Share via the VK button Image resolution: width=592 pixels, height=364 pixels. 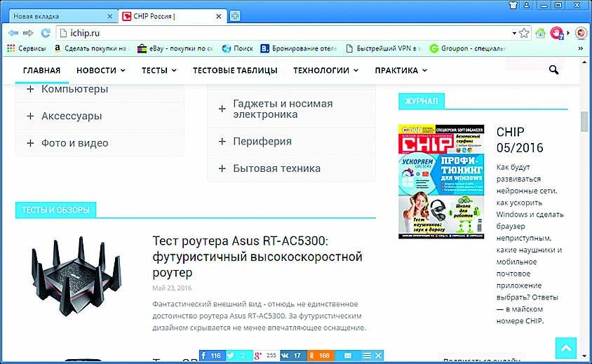[292, 356]
